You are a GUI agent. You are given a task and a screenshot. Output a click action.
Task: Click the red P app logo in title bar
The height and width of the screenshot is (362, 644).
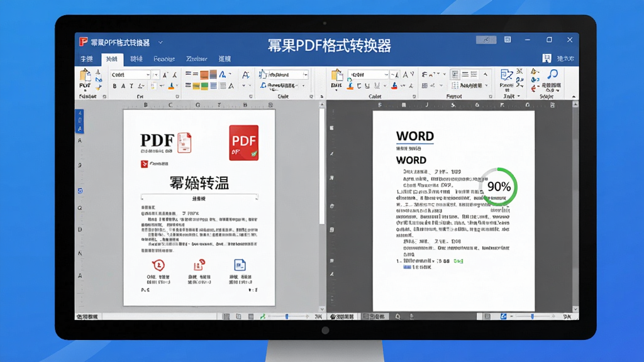pyautogui.click(x=84, y=42)
